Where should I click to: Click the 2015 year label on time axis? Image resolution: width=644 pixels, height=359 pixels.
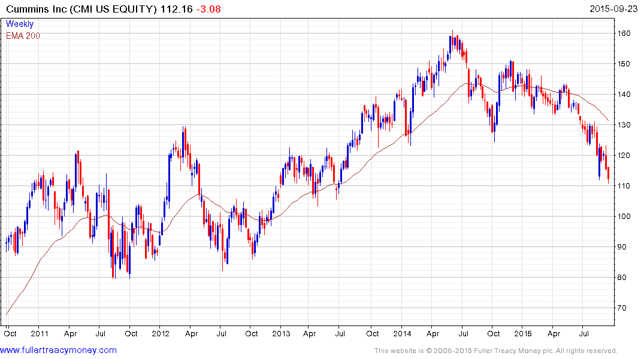click(523, 333)
